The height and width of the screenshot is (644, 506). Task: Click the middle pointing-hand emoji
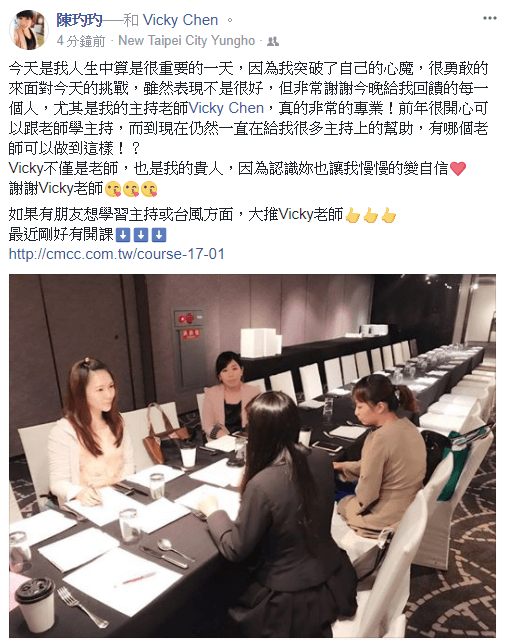coord(370,215)
